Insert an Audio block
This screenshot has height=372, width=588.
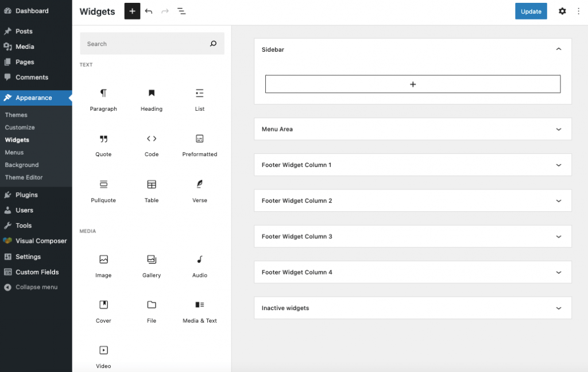199,264
